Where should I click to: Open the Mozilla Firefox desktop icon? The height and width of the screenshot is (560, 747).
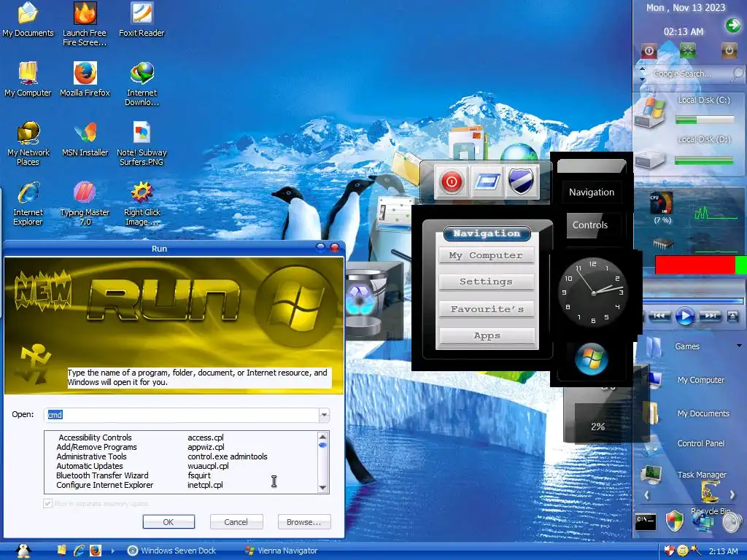click(85, 79)
